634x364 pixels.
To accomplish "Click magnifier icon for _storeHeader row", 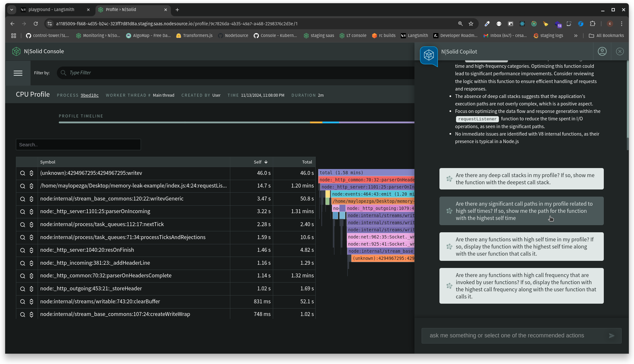I will 23,289.
